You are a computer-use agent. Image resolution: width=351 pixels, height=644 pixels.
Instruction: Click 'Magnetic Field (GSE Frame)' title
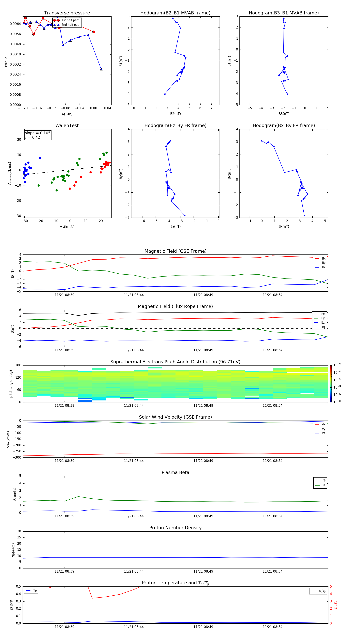[x=175, y=251]
